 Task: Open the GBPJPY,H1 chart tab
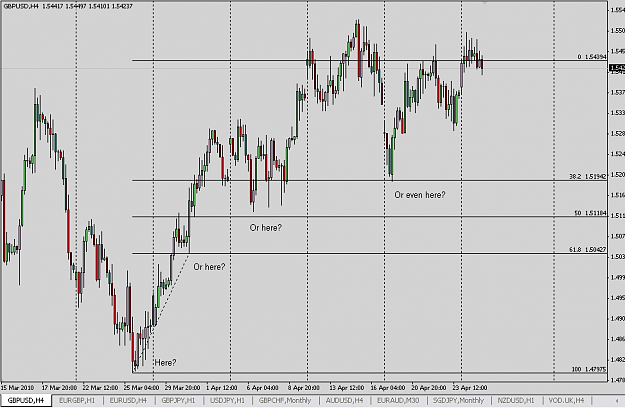(178, 400)
